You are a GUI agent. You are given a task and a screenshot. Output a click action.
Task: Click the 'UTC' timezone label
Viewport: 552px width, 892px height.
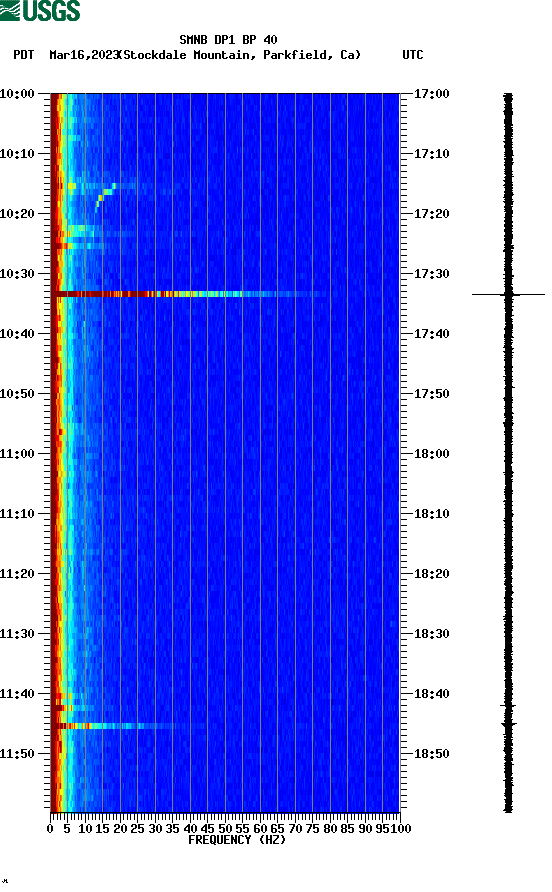413,55
